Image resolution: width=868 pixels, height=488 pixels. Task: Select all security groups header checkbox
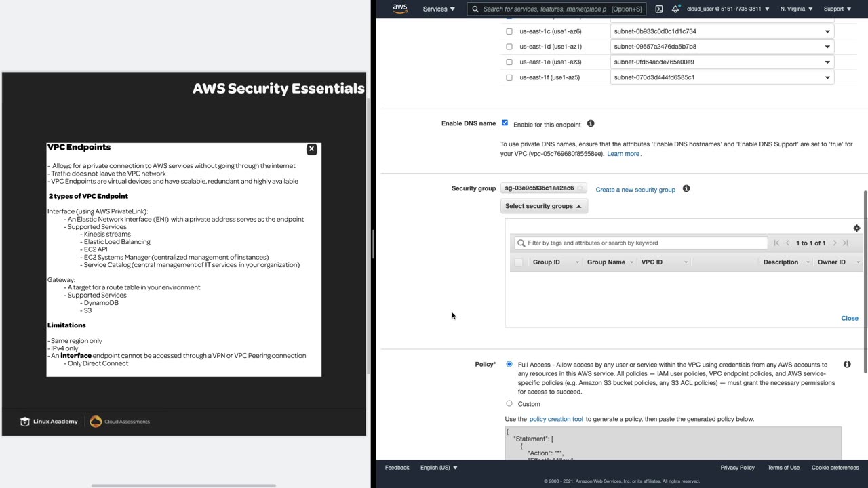pyautogui.click(x=519, y=262)
